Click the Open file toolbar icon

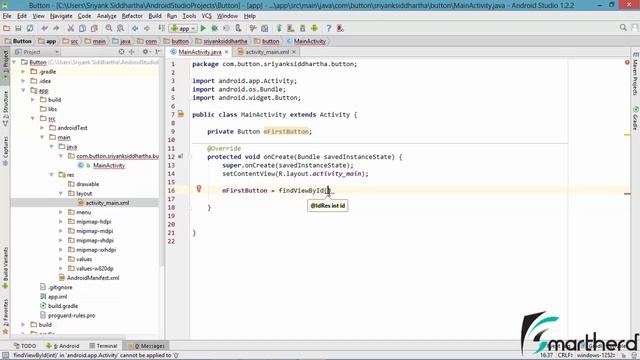(7, 28)
